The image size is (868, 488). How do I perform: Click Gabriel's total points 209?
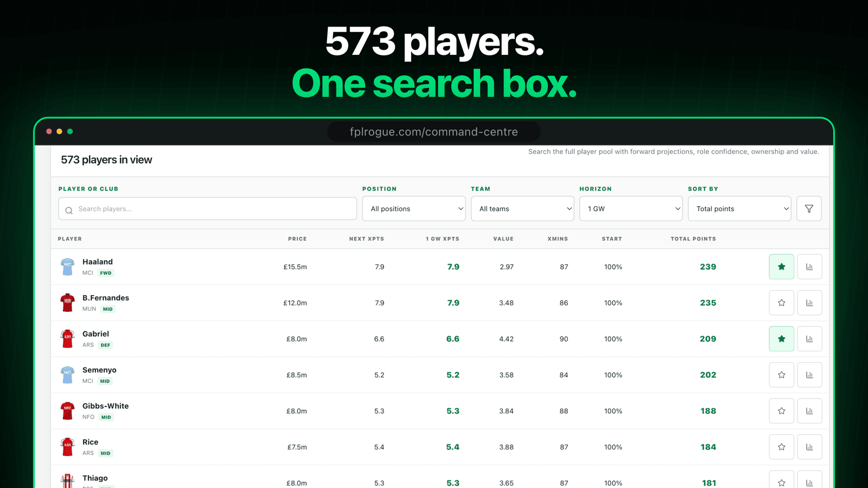[x=708, y=339]
